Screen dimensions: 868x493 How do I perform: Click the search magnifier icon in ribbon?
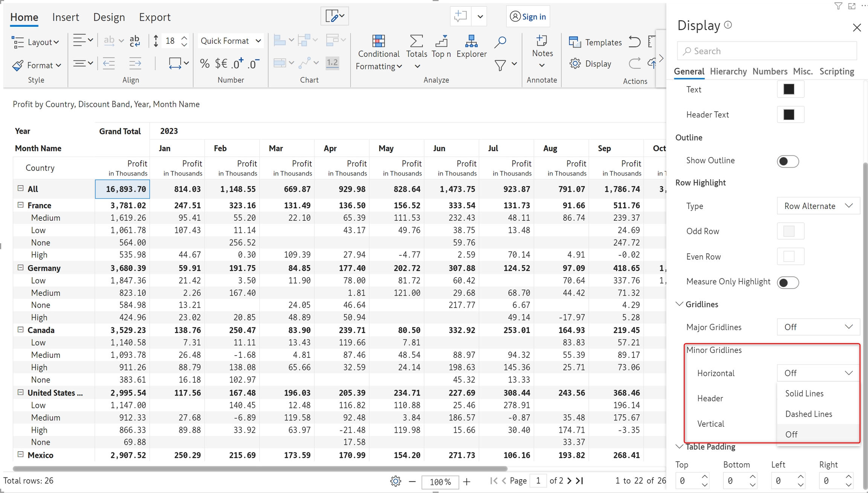click(500, 41)
